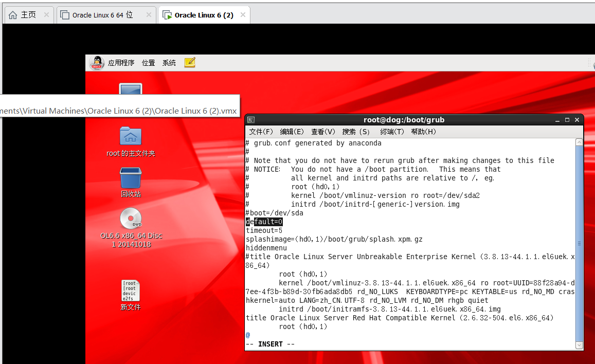Launch the notes pencil icon in top panel
This screenshot has width=595, height=364.
[190, 63]
